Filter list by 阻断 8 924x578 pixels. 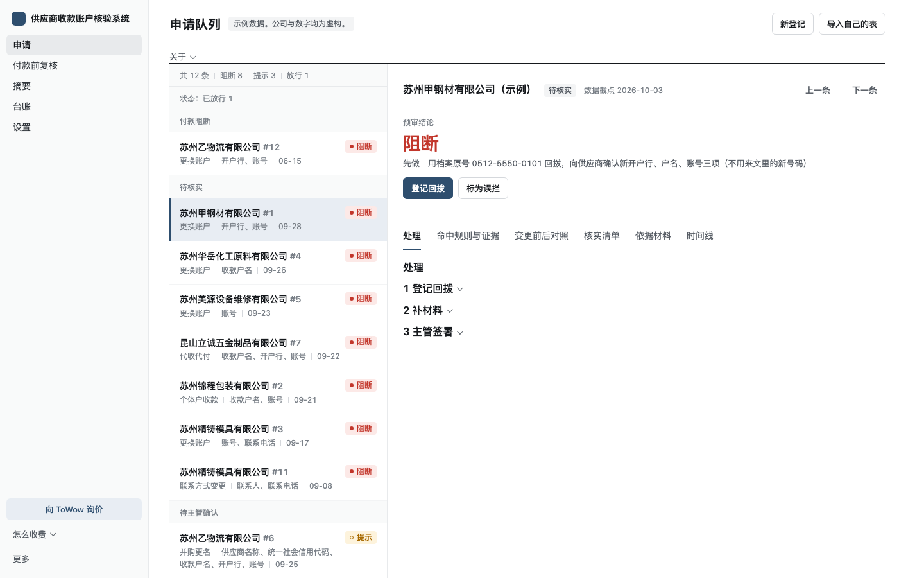pos(231,76)
